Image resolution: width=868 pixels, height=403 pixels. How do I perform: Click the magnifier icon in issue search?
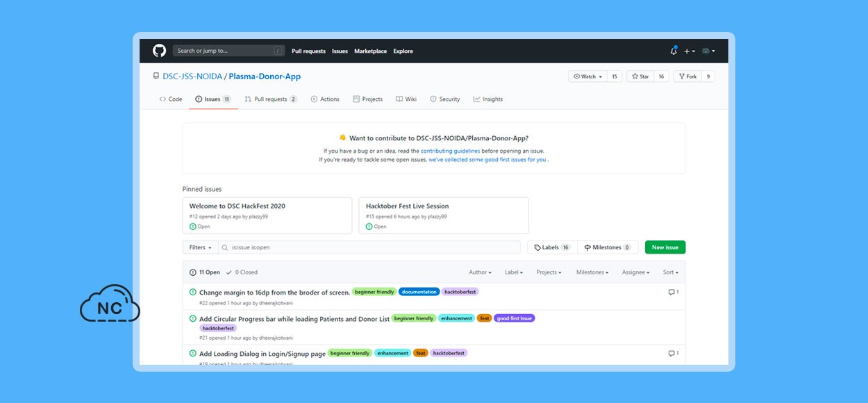(x=225, y=247)
